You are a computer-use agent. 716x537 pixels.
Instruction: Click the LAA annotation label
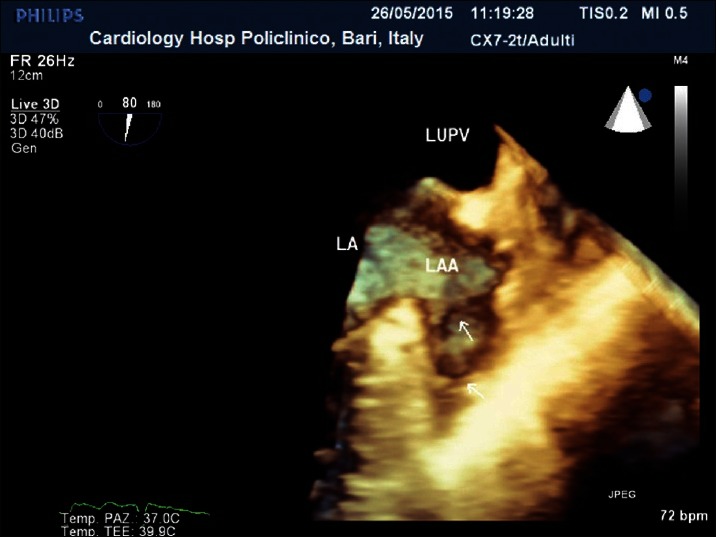pyautogui.click(x=444, y=267)
